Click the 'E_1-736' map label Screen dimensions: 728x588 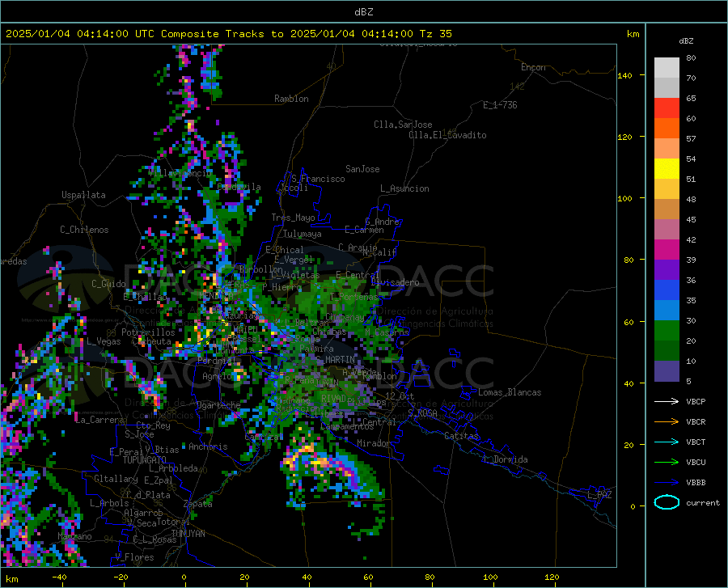500,105
